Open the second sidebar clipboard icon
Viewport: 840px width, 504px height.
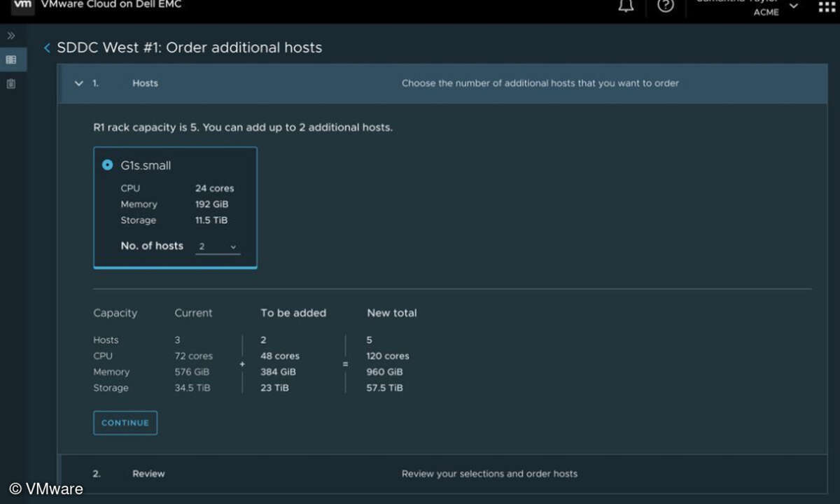click(11, 84)
